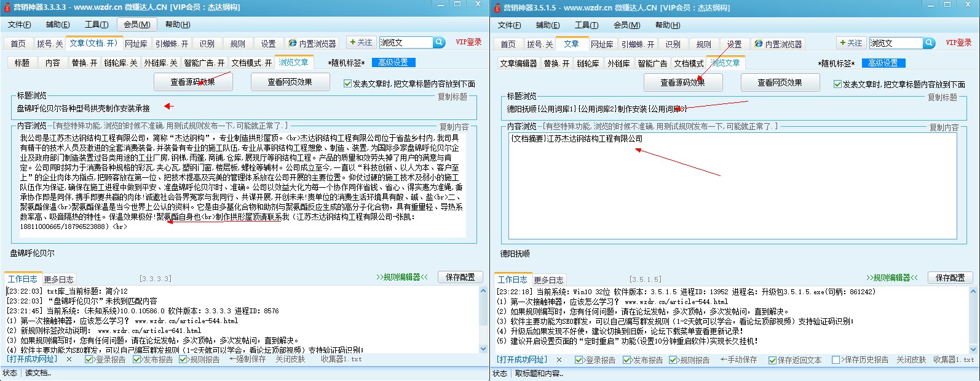Click search input field in 3.3.3.3 window
The width and height of the screenshot is (980, 381).
point(406,42)
